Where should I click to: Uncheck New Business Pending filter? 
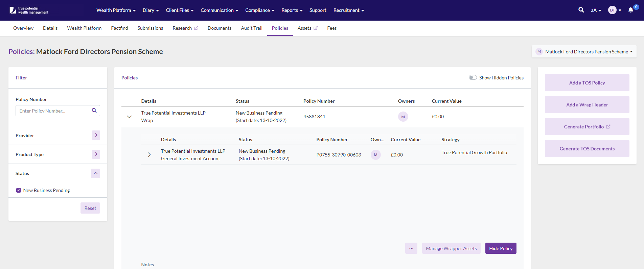click(19, 190)
